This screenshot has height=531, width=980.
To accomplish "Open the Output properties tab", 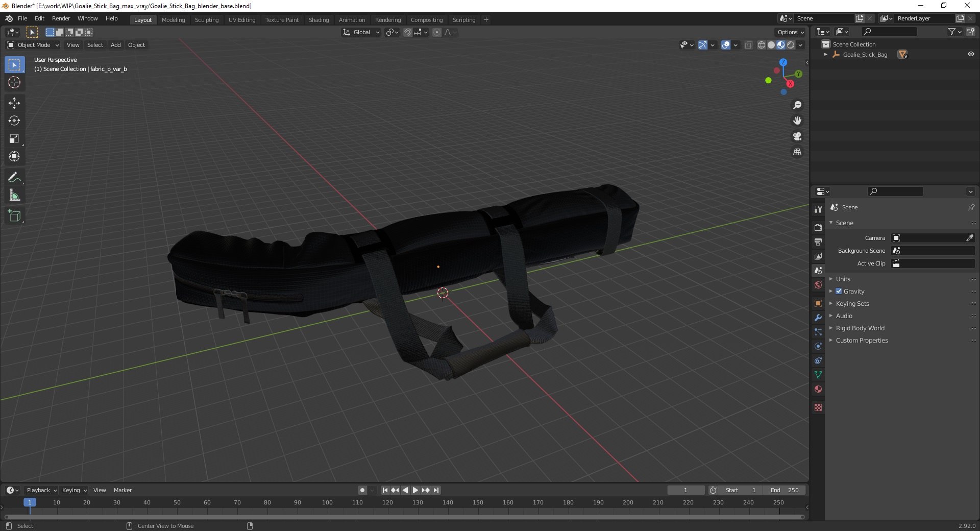I will click(x=818, y=242).
